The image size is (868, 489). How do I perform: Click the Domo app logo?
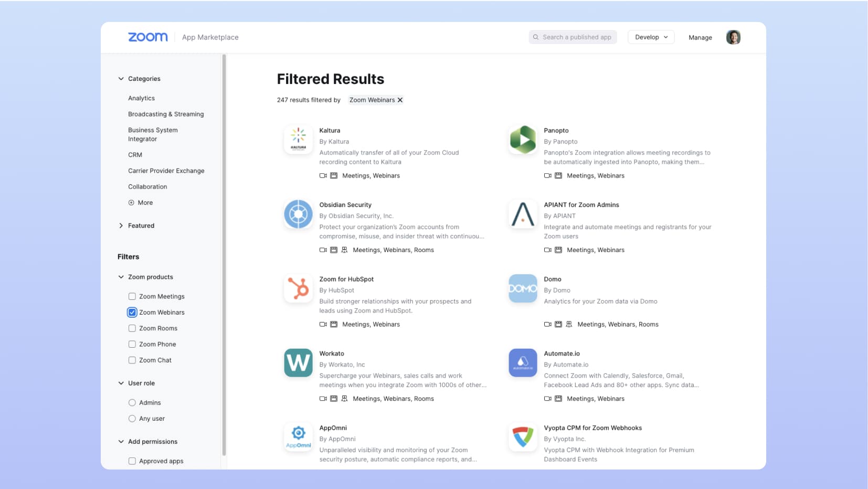pos(523,288)
